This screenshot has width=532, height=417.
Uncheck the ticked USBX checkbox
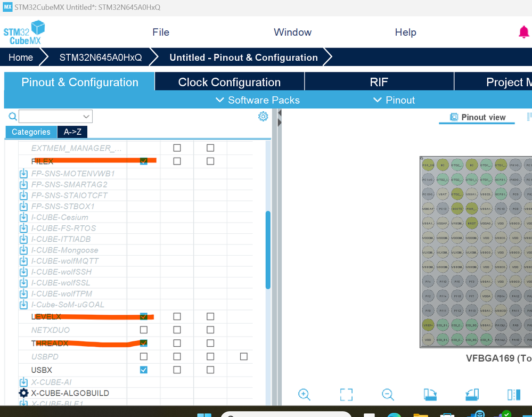tap(144, 370)
